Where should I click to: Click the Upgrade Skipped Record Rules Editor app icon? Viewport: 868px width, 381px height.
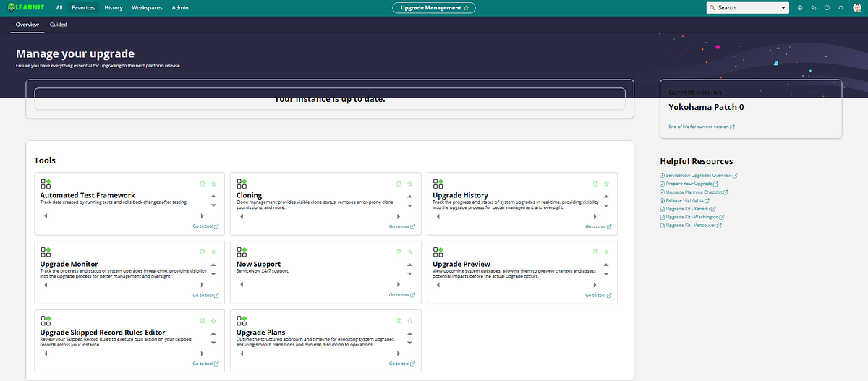click(x=46, y=321)
